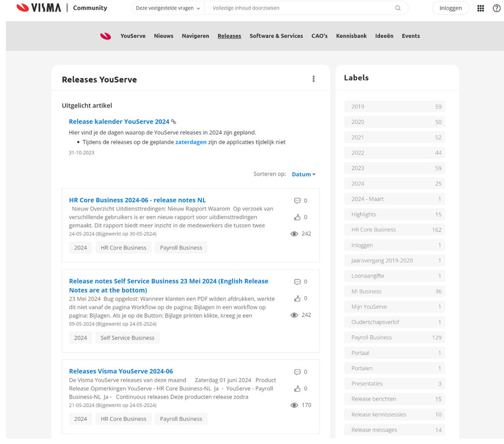This screenshot has height=444, width=504.
Task: Filter by the 2021 label
Action: tap(395, 137)
